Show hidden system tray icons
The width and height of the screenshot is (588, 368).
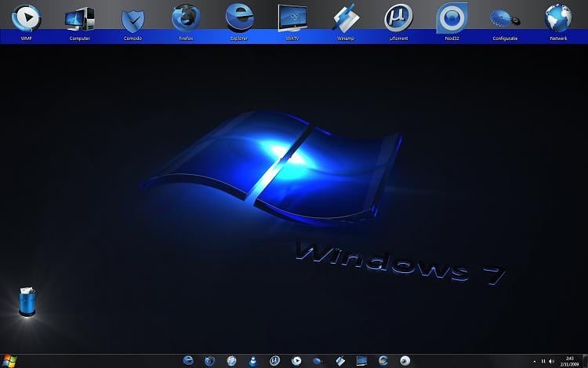point(535,362)
